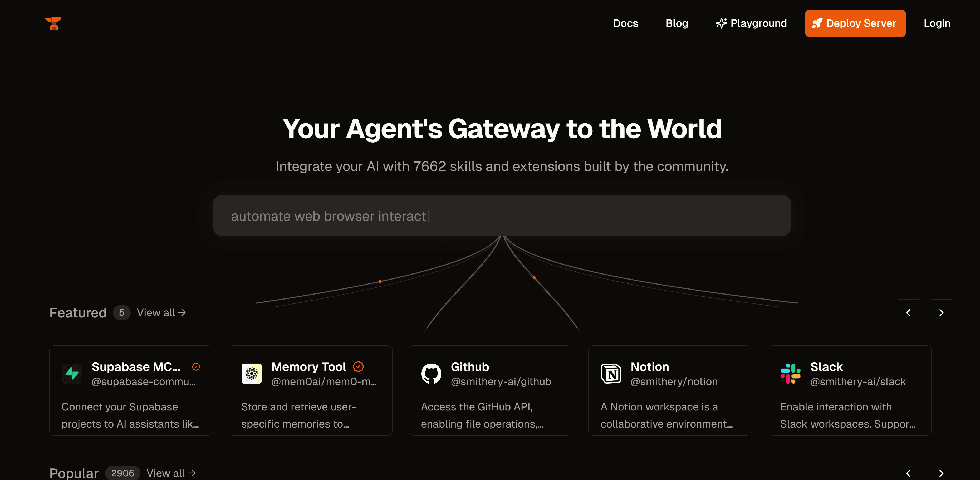Click "Access the GitHub API" description

[x=482, y=415]
